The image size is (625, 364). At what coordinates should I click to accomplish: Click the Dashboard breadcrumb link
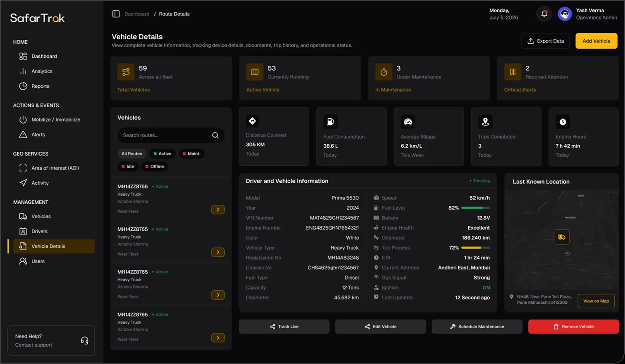pos(137,14)
